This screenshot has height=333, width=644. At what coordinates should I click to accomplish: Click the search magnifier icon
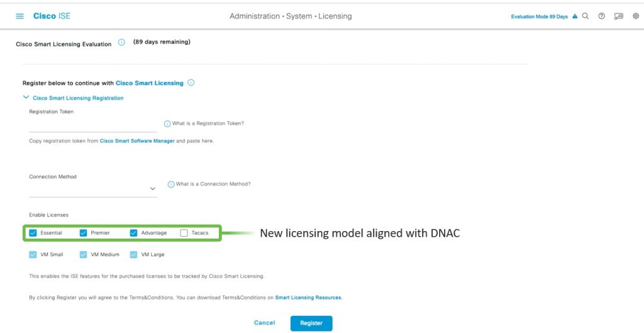(x=586, y=16)
